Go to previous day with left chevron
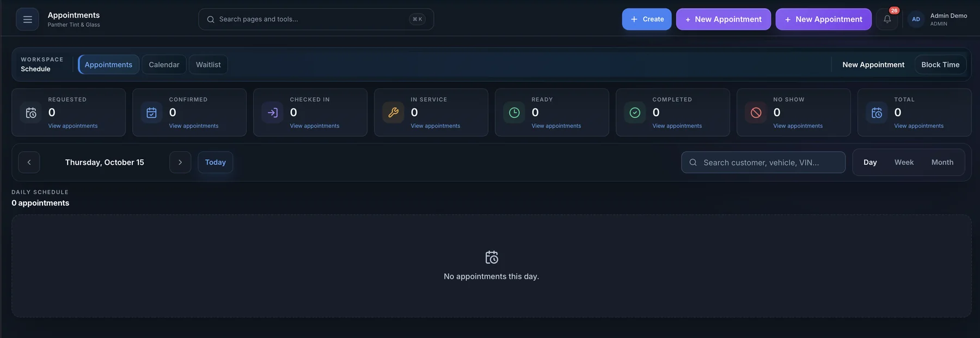 [29, 162]
